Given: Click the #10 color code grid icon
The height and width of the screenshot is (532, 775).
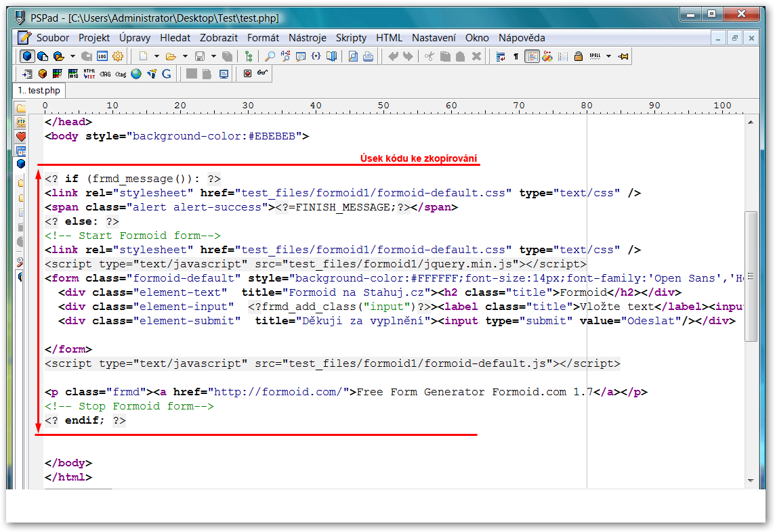Looking at the screenshot, I should click(73, 74).
